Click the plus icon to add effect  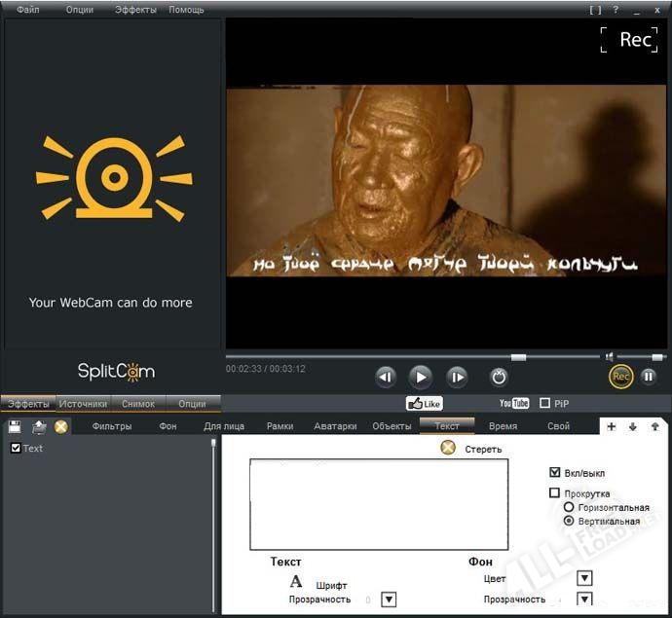click(x=611, y=426)
